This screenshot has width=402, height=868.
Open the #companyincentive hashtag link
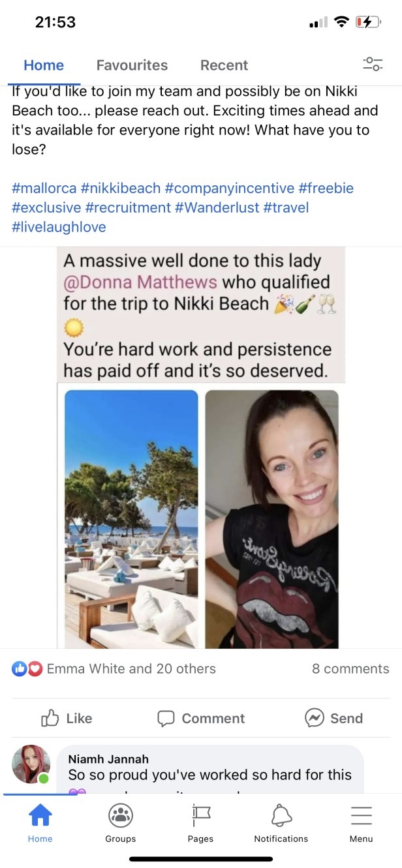[230, 188]
